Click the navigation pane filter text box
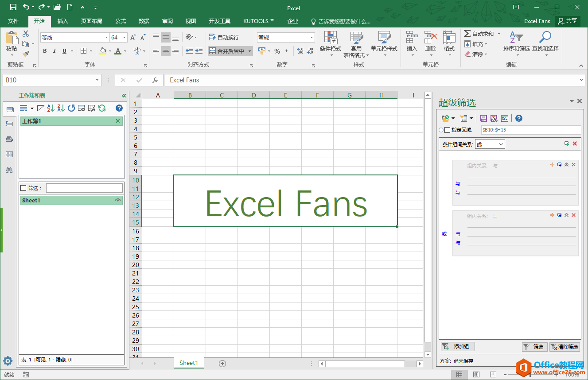This screenshot has height=380, width=588. (x=84, y=188)
